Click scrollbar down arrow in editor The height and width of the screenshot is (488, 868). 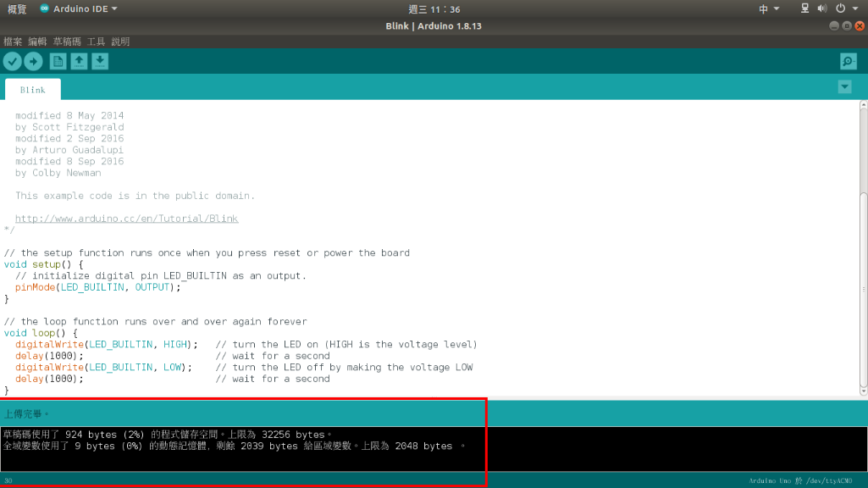[864, 391]
